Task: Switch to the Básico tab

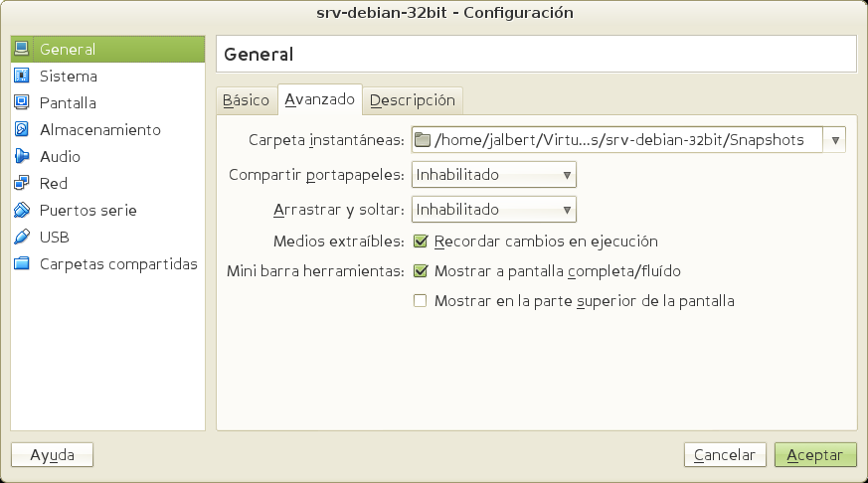Action: [246, 100]
